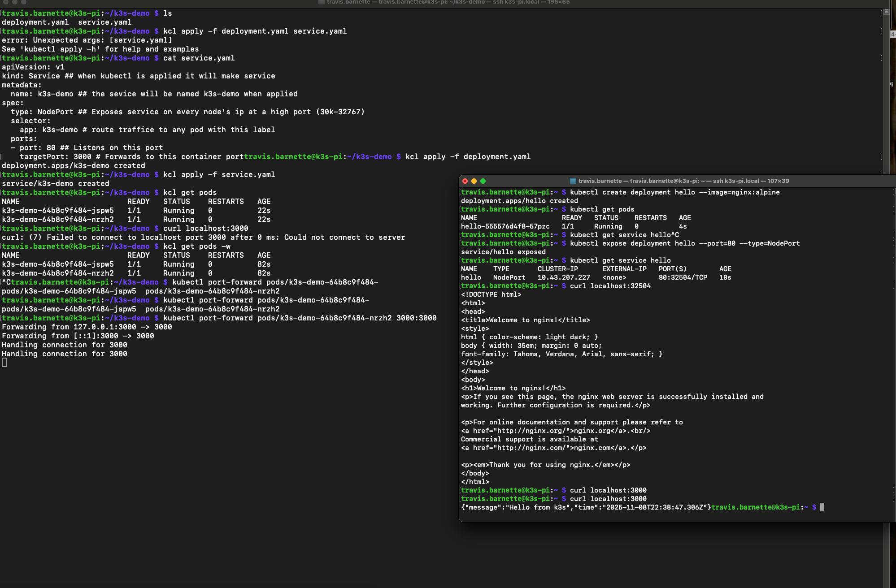The width and height of the screenshot is (896, 588).
Task: Click the 'kubectl expose deployment hello' command line
Action: point(684,243)
